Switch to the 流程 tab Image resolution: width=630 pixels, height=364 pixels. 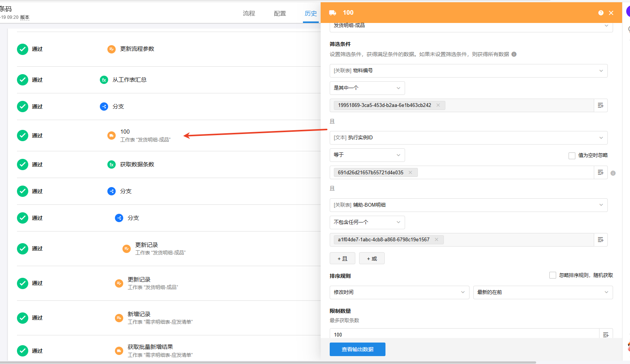249,14
